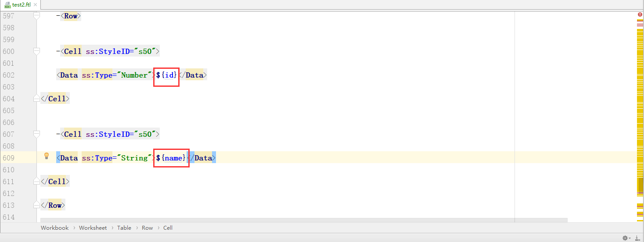Image resolution: width=644 pixels, height=242 pixels.
Task: Open the gear settings menu
Action: [625, 238]
